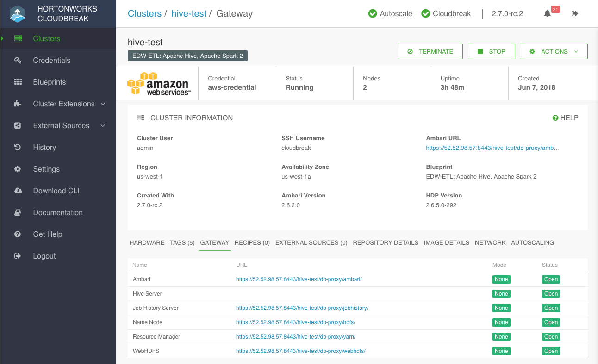This screenshot has width=598, height=364.
Task: Click the Uptime value 3h 48m
Action: pos(452,87)
